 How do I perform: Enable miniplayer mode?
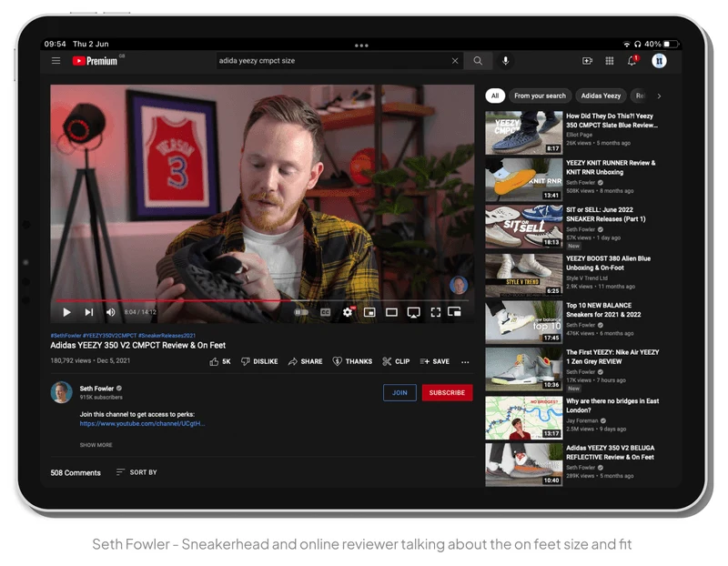[369, 312]
